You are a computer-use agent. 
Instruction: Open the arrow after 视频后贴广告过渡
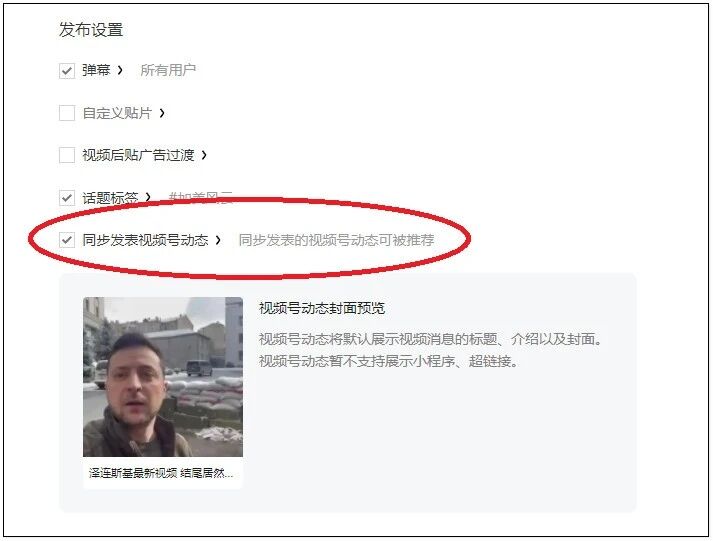point(204,155)
